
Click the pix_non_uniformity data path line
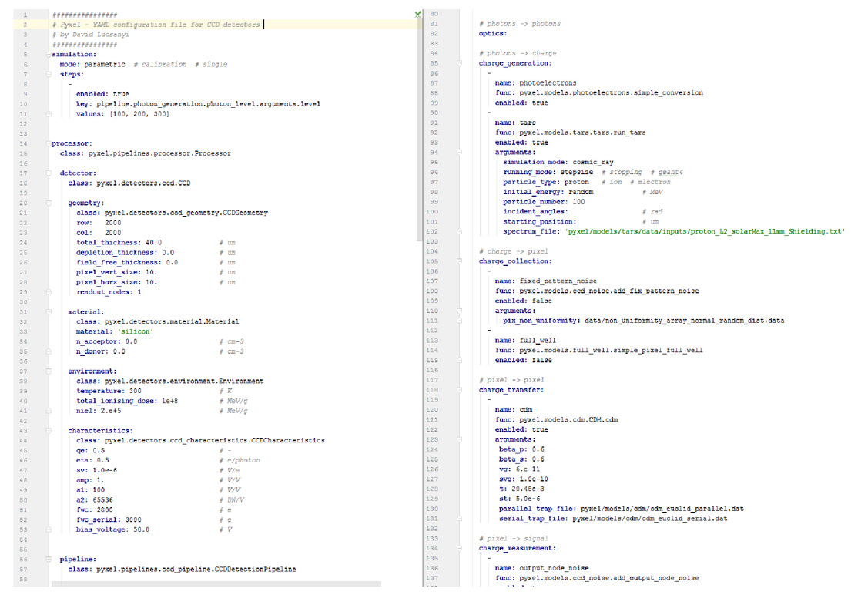tap(644, 321)
